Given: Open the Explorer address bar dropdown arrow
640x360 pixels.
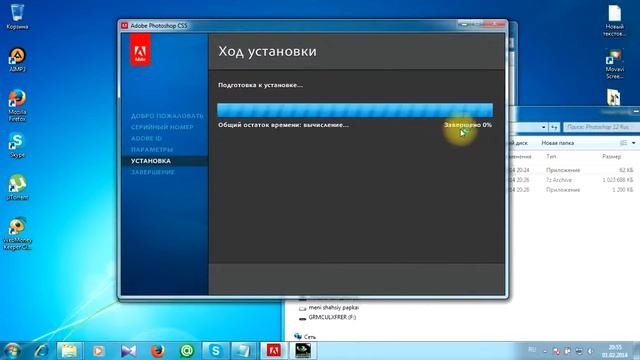Looking at the screenshot, I should tap(543, 128).
